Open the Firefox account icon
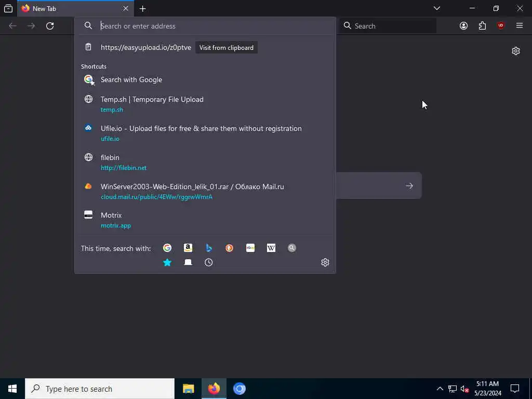The height and width of the screenshot is (399, 532). tap(463, 26)
